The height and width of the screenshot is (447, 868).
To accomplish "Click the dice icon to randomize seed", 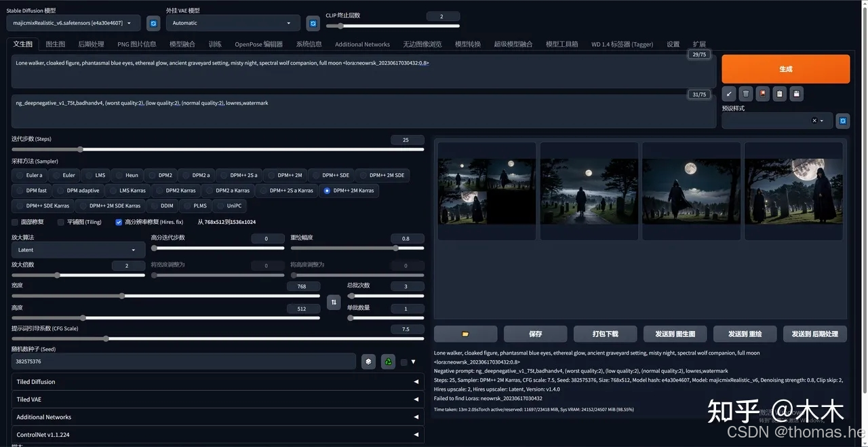I will (368, 362).
